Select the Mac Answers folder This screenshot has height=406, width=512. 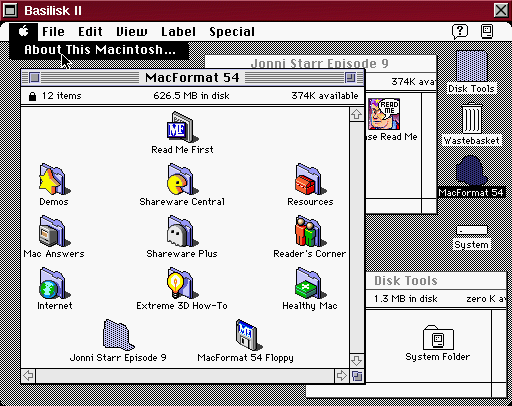click(x=54, y=231)
